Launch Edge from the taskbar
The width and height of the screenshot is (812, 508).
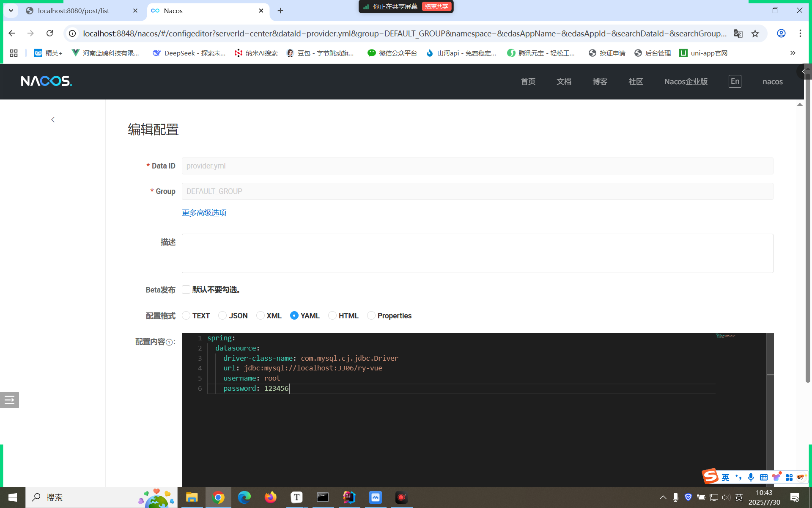244,497
